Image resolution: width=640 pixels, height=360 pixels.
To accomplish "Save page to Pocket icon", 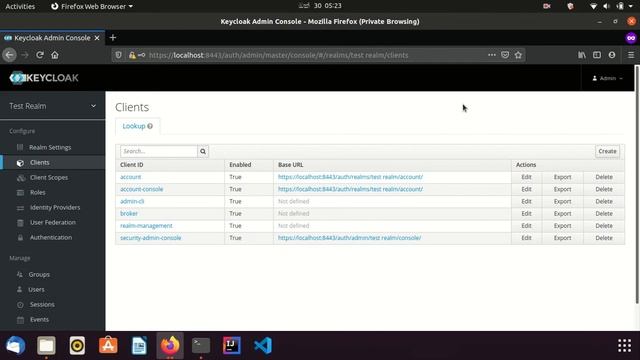I will 505,55.
